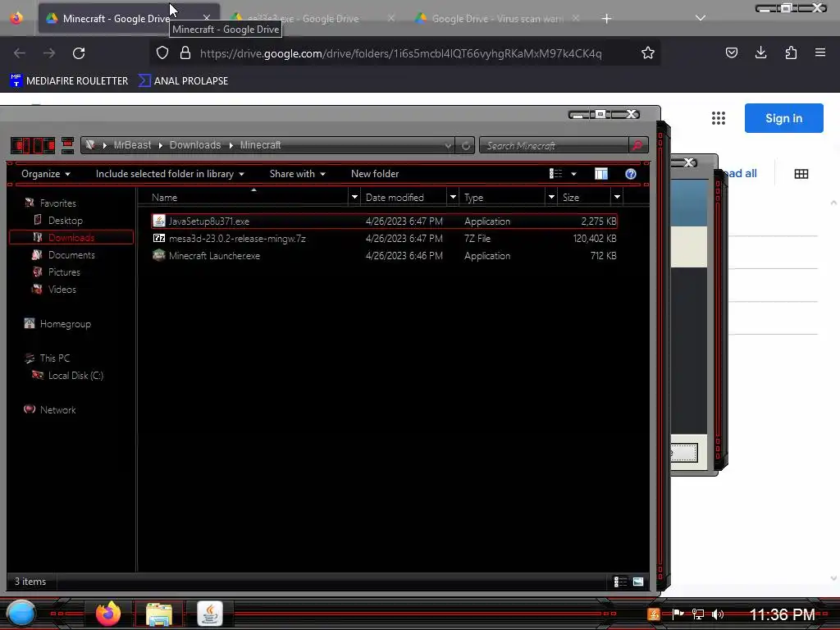This screenshot has height=630, width=840.
Task: Select the Minecraft Launcher.exe file
Action: click(384, 256)
